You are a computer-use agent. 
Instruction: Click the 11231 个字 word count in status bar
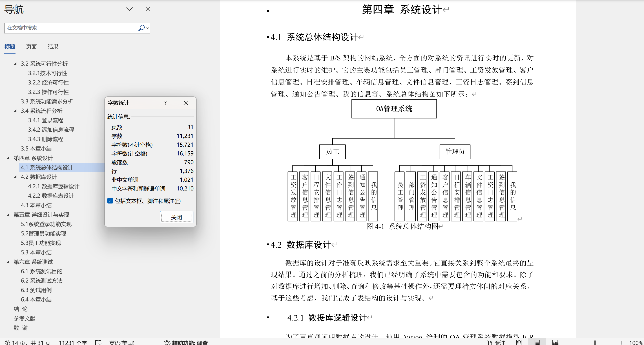(73, 342)
